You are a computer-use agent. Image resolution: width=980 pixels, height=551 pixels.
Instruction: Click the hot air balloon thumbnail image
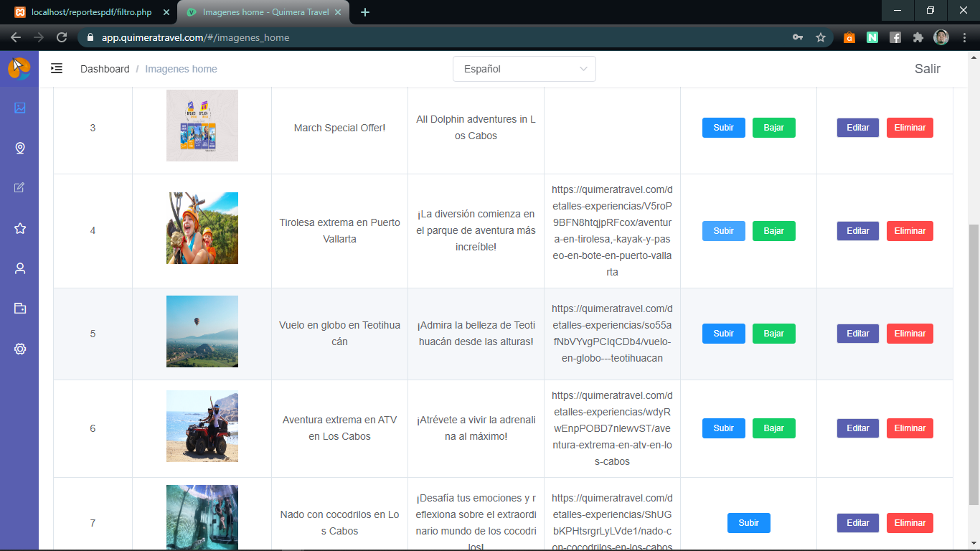202,331
